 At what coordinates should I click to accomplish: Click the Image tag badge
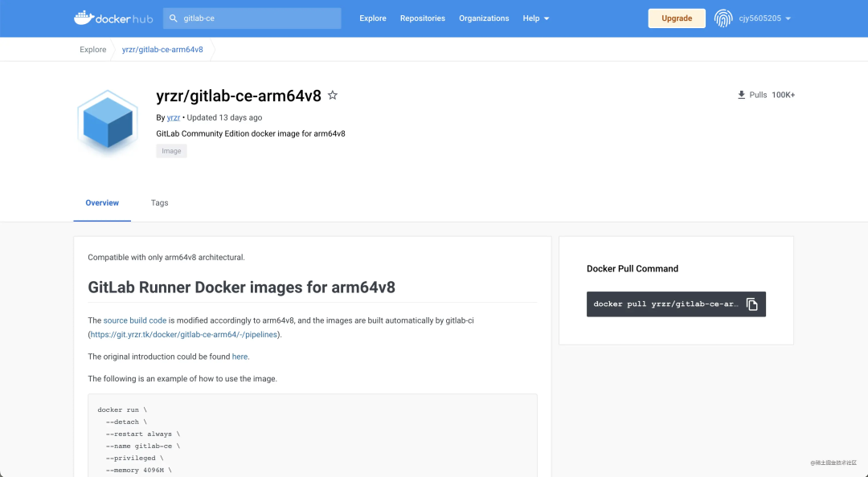click(x=172, y=151)
